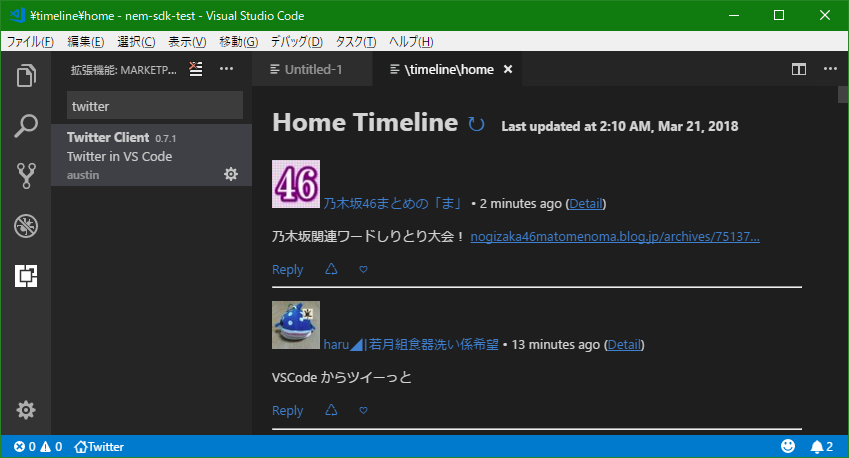The width and height of the screenshot is (849, 458).
Task: Open the ファイル(F) menu
Action: point(30,42)
